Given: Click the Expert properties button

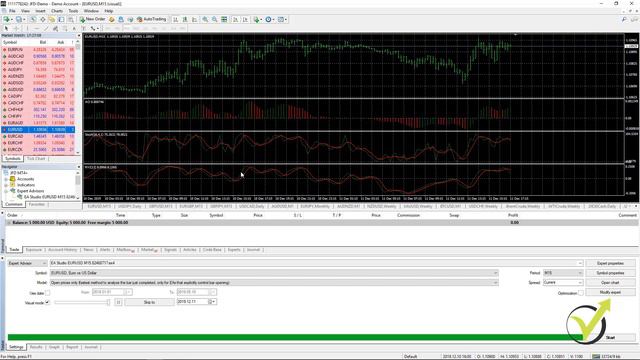Looking at the screenshot, I should pyautogui.click(x=610, y=263).
